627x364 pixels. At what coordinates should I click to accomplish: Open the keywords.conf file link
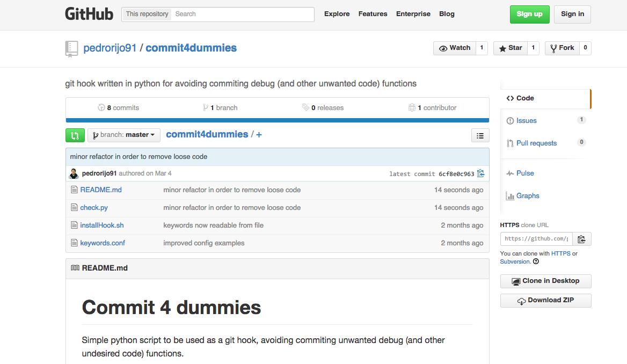[103, 243]
